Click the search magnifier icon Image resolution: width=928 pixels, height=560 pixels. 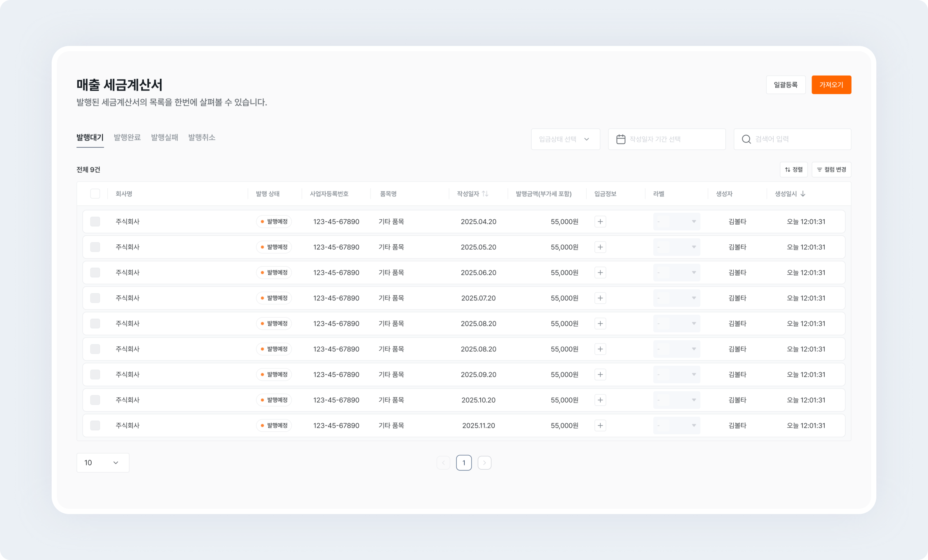[746, 139]
